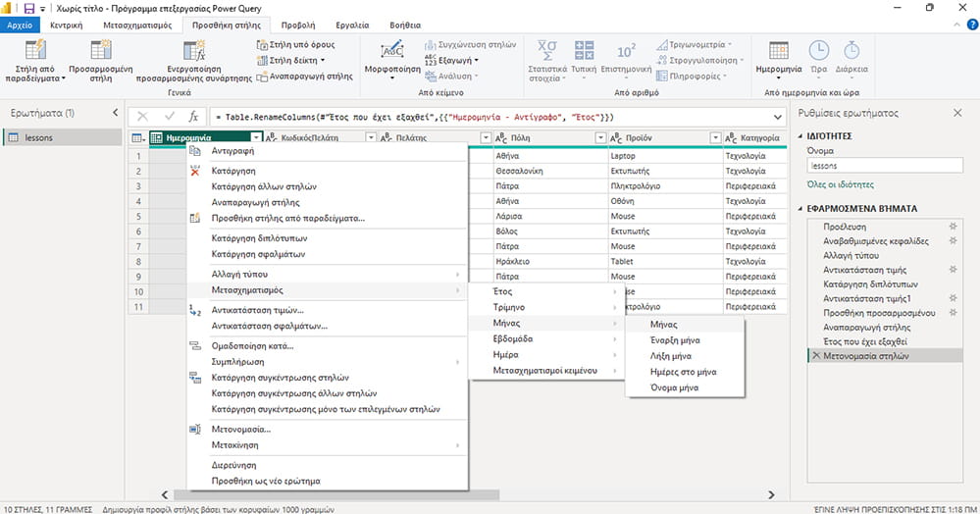
Task: Select Έναρξη μήνα in month submenu
Action: click(685, 340)
